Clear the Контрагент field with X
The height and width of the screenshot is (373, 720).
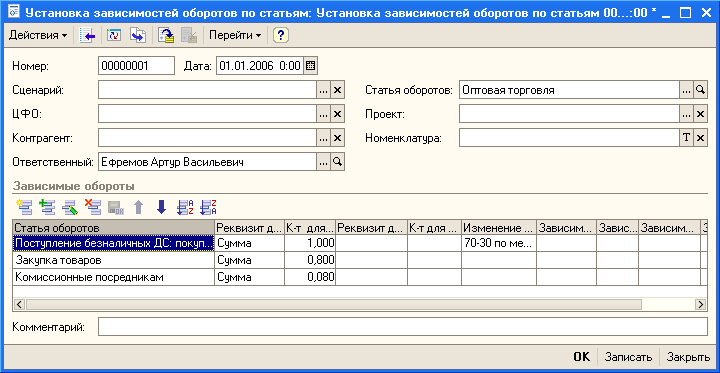pos(338,138)
